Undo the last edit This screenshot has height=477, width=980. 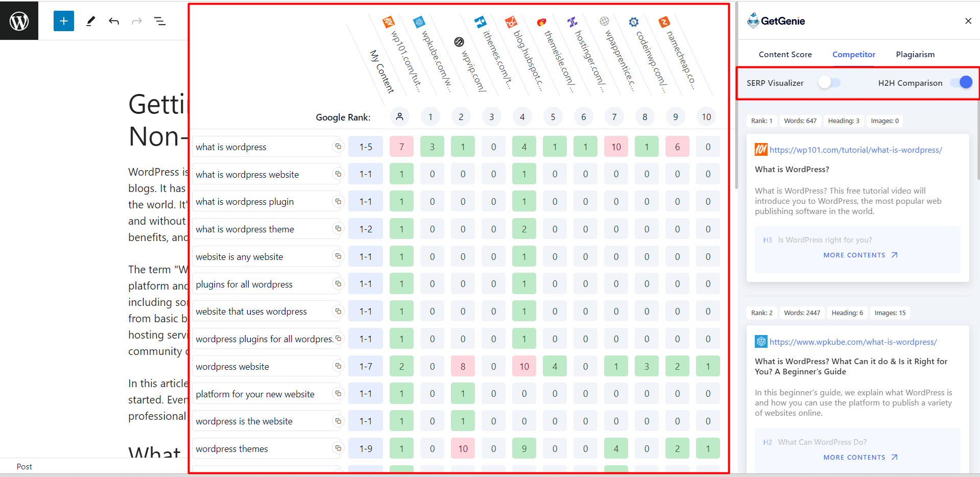coord(114,21)
